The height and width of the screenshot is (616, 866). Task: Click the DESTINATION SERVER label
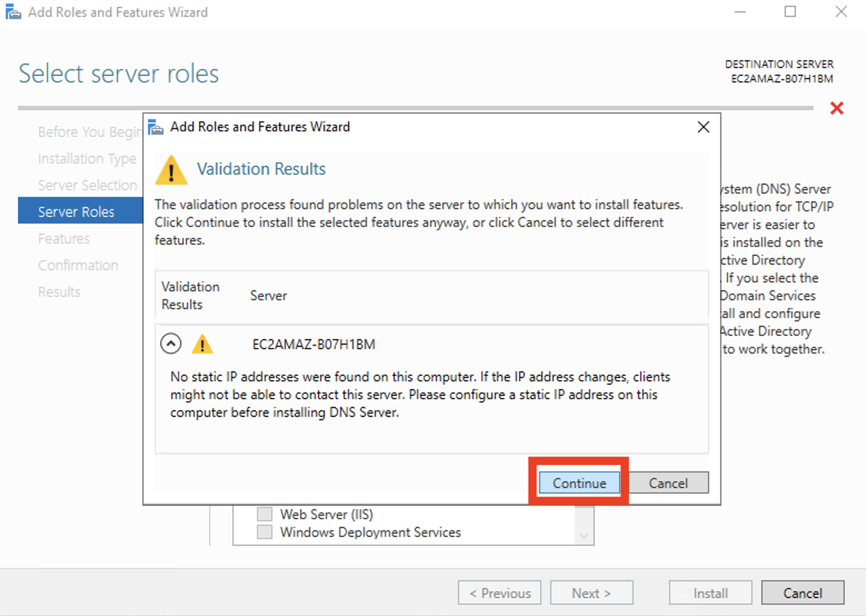(779, 64)
